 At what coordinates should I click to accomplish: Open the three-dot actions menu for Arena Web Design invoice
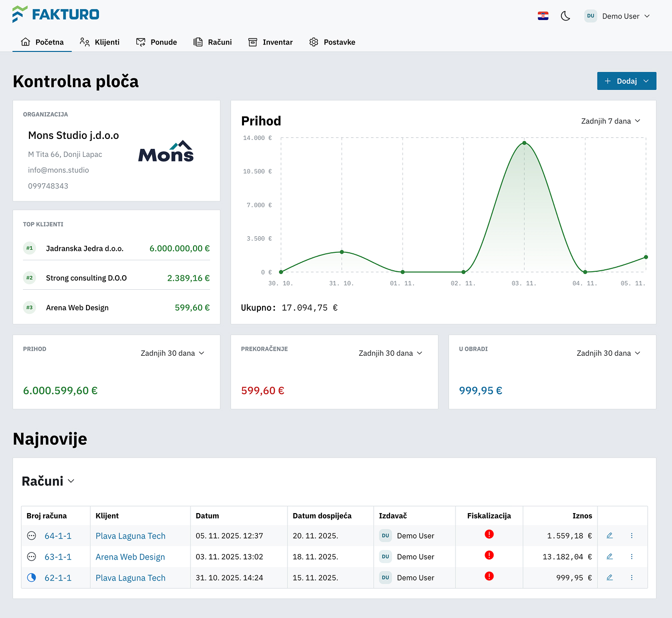pos(631,556)
